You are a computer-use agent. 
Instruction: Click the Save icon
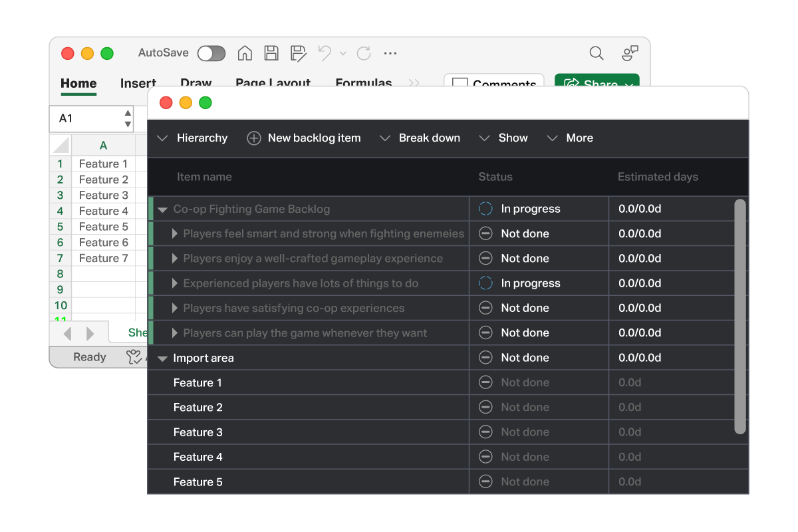point(271,53)
